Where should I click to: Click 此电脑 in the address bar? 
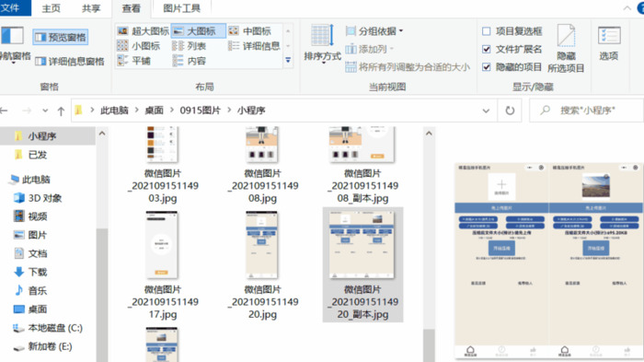115,111
